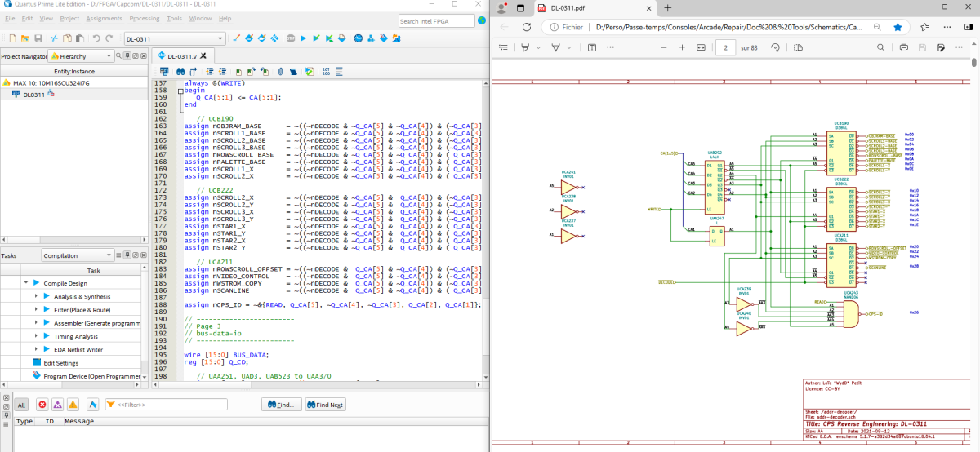The image size is (980, 452).
Task: Click the binoculars Find icon in editor toolbar
Action: [180, 71]
